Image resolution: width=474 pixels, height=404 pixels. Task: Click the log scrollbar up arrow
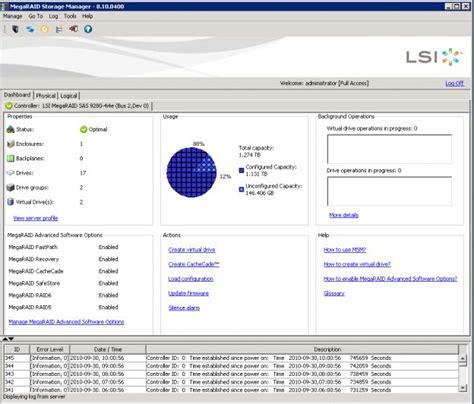coord(462,359)
